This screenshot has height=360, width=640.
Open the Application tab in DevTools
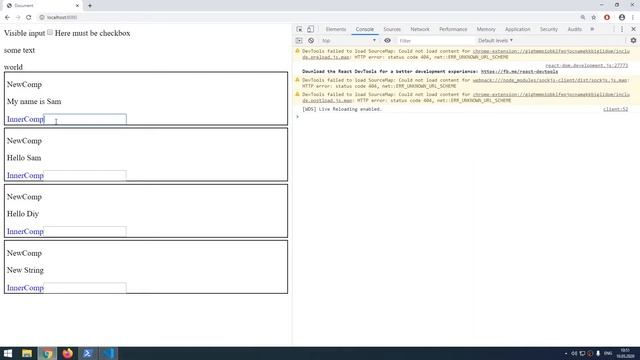(518, 29)
